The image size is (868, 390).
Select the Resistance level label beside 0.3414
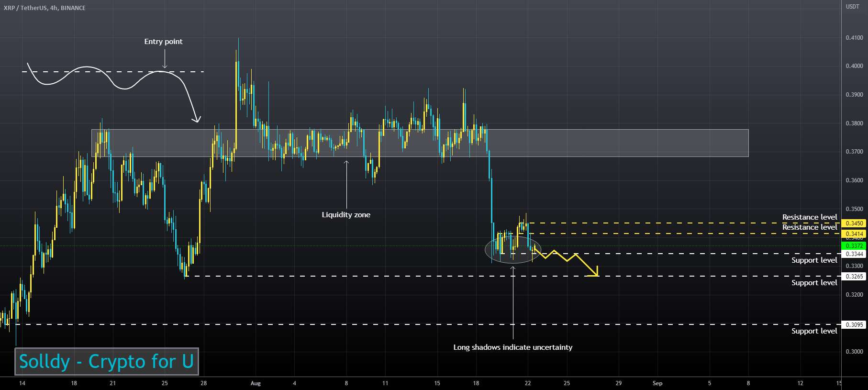point(810,227)
